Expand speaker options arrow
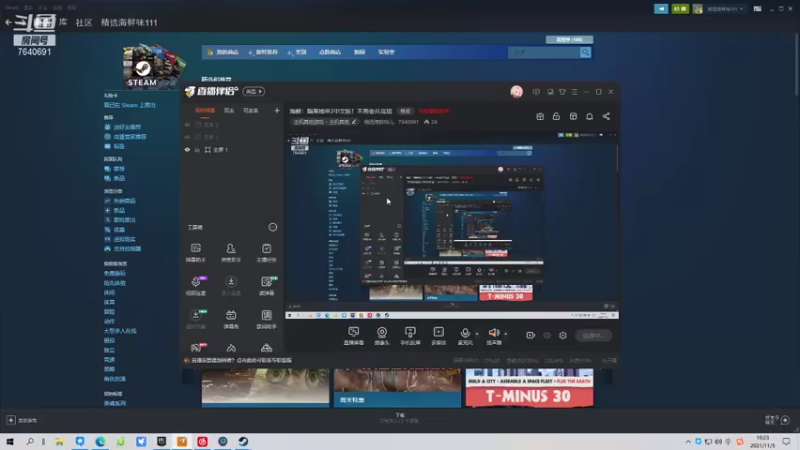The image size is (800, 450). (x=506, y=334)
